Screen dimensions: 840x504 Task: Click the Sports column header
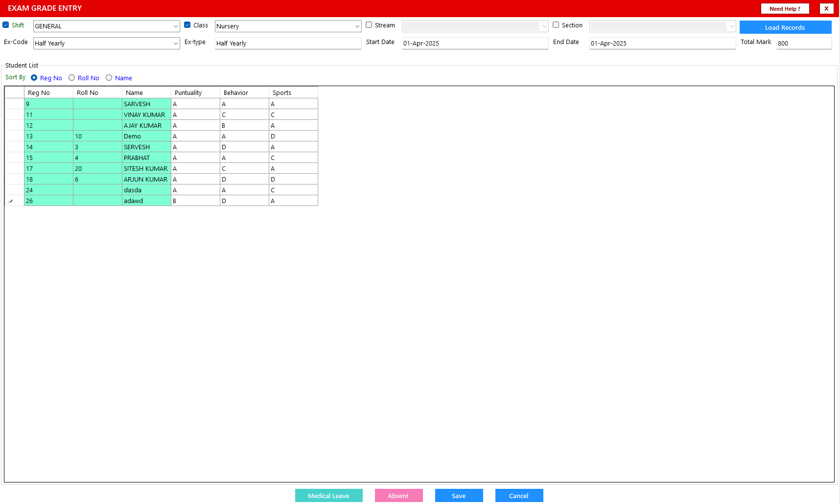point(294,92)
